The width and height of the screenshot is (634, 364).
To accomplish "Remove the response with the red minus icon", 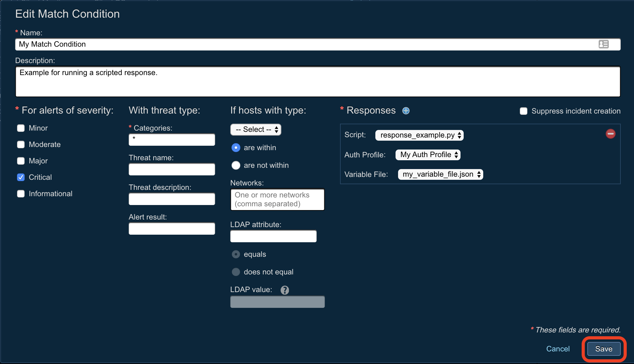I will click(610, 134).
